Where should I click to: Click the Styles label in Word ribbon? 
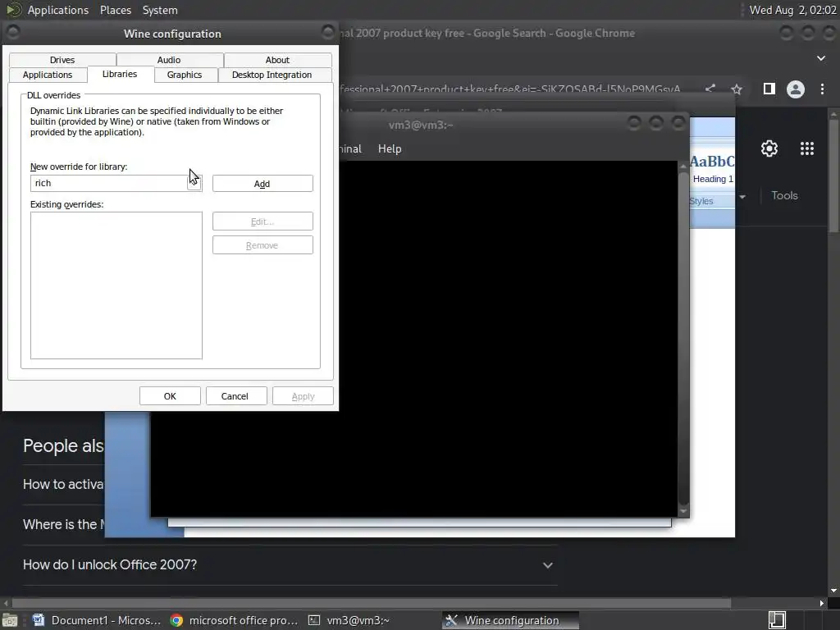[x=701, y=201]
